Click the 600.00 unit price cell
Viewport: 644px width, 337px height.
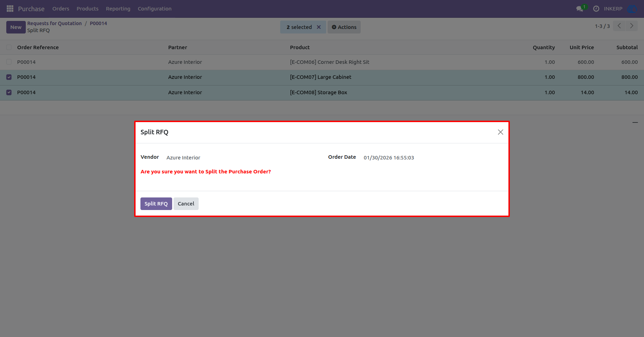586,62
